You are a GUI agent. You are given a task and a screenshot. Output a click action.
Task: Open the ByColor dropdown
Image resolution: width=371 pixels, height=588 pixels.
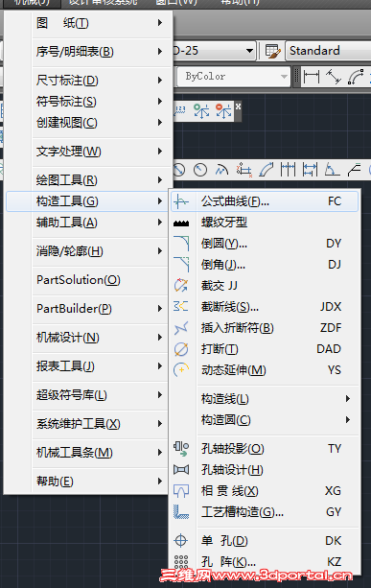[234, 77]
